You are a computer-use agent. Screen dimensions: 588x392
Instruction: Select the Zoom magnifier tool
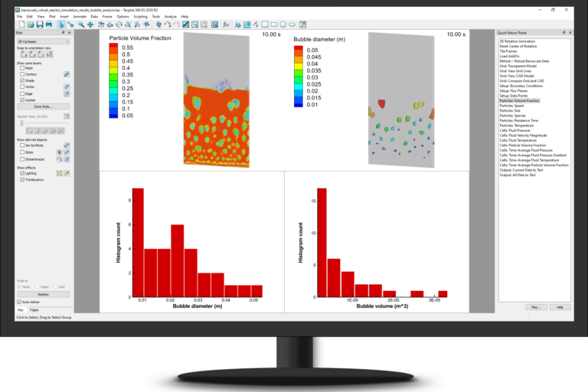click(82, 24)
